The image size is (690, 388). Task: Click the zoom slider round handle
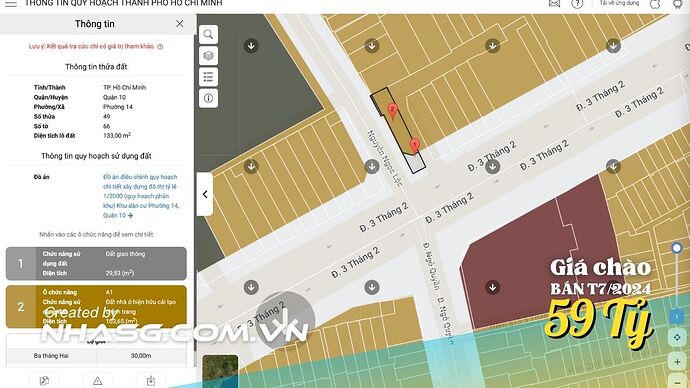click(677, 248)
